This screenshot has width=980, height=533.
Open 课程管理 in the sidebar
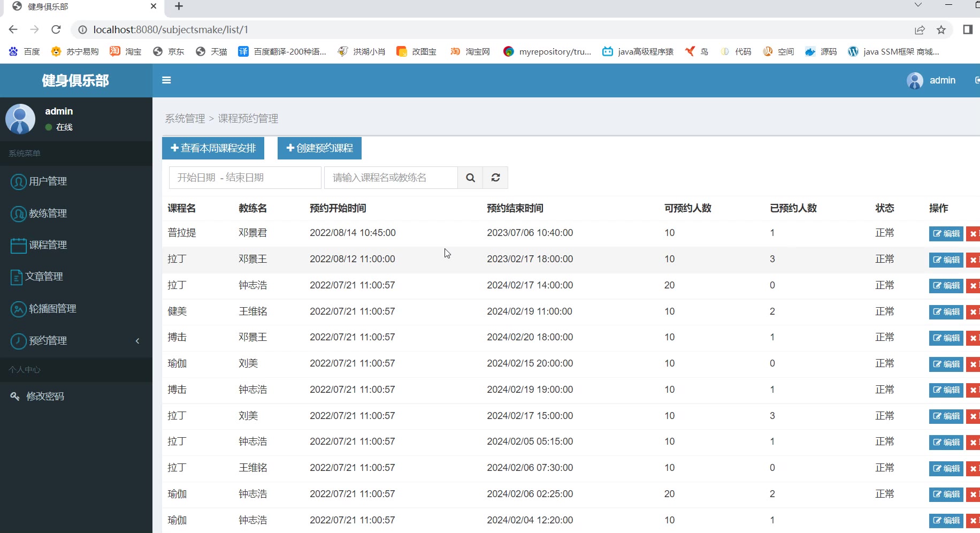76,245
